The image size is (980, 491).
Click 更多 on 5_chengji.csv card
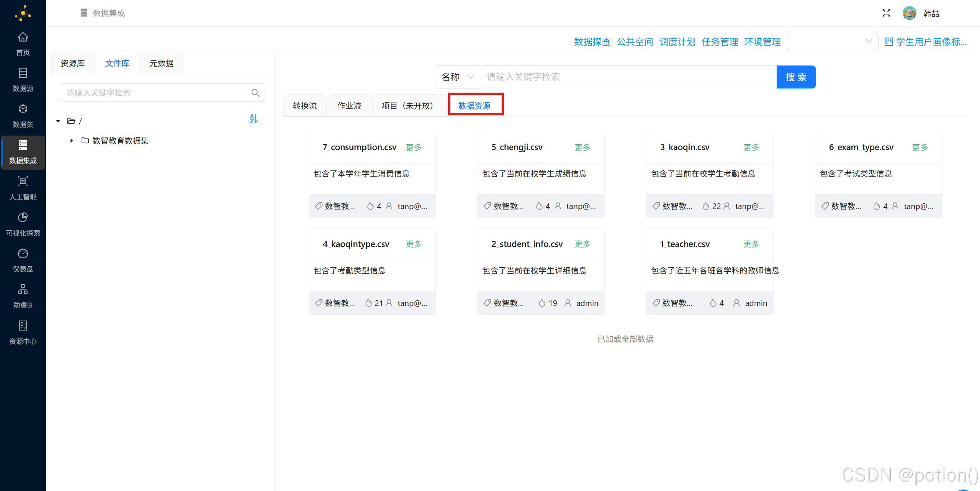(582, 147)
